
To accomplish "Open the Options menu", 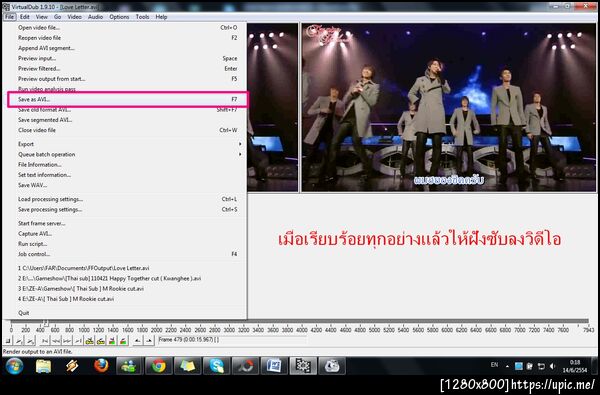I will pyautogui.click(x=119, y=17).
